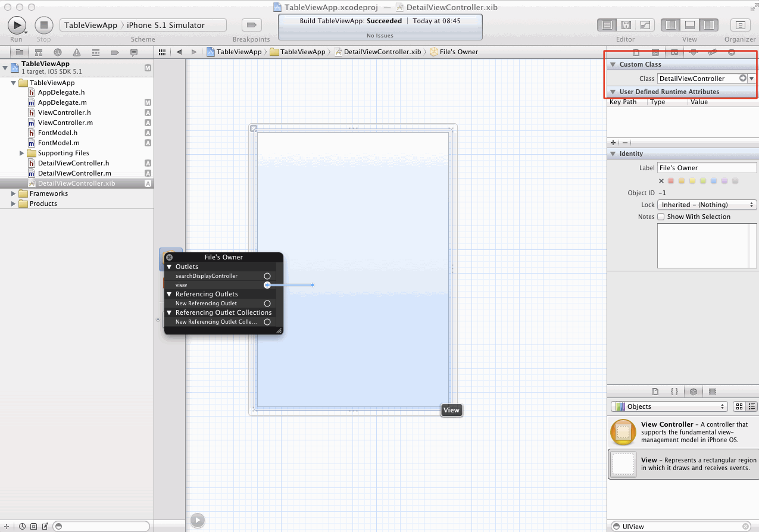Image resolution: width=759 pixels, height=532 pixels.
Task: Expand the Supporting Files folder
Action: (22, 153)
